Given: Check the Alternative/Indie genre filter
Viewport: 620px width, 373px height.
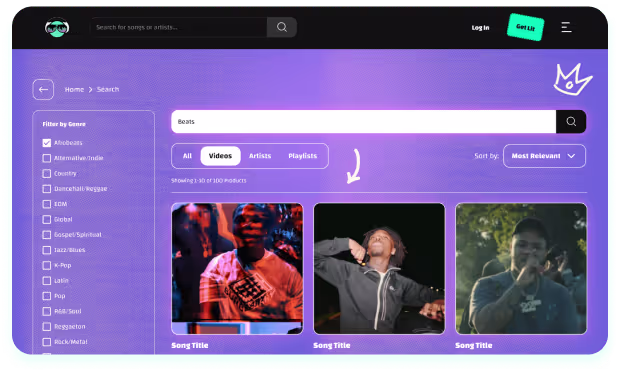Looking at the screenshot, I should (x=47, y=158).
